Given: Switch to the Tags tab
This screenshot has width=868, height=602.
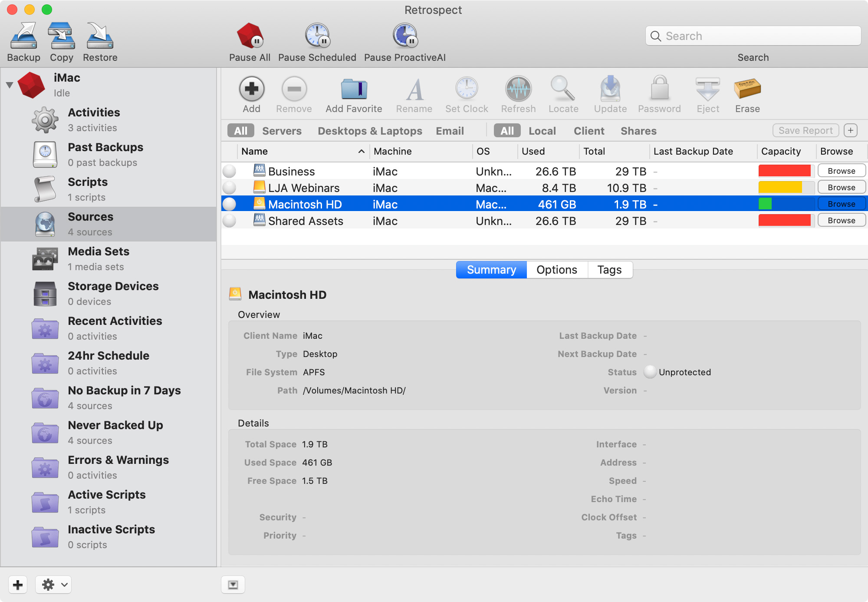Looking at the screenshot, I should pos(610,270).
